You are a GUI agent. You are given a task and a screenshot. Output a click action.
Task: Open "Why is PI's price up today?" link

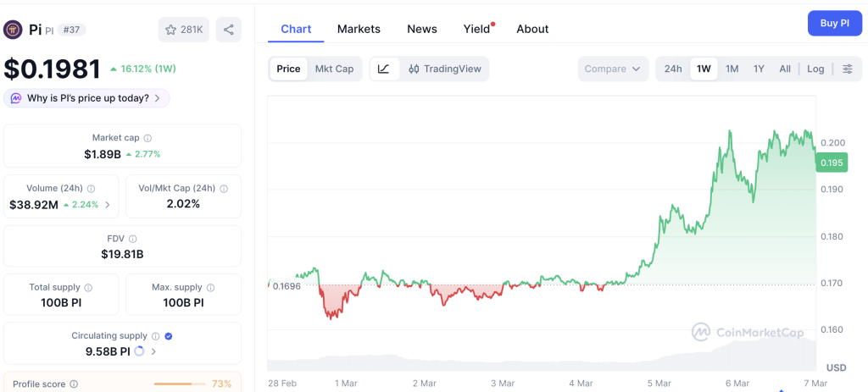(88, 98)
